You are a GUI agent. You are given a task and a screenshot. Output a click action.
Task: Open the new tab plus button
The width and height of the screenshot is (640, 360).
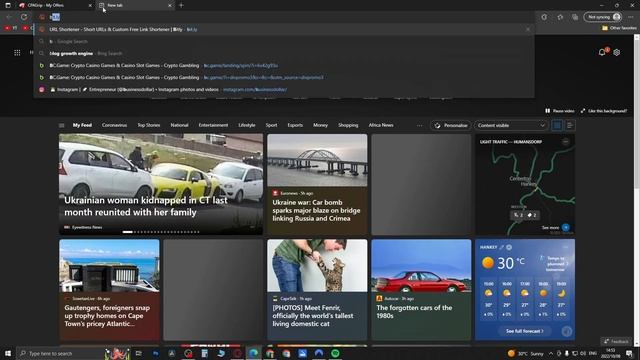click(x=181, y=5)
